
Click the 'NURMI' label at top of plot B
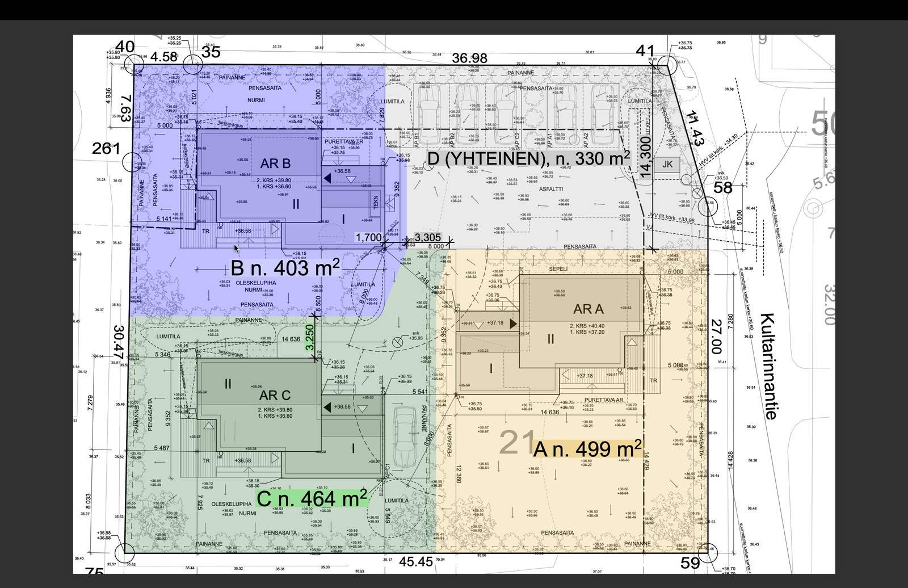point(256,100)
